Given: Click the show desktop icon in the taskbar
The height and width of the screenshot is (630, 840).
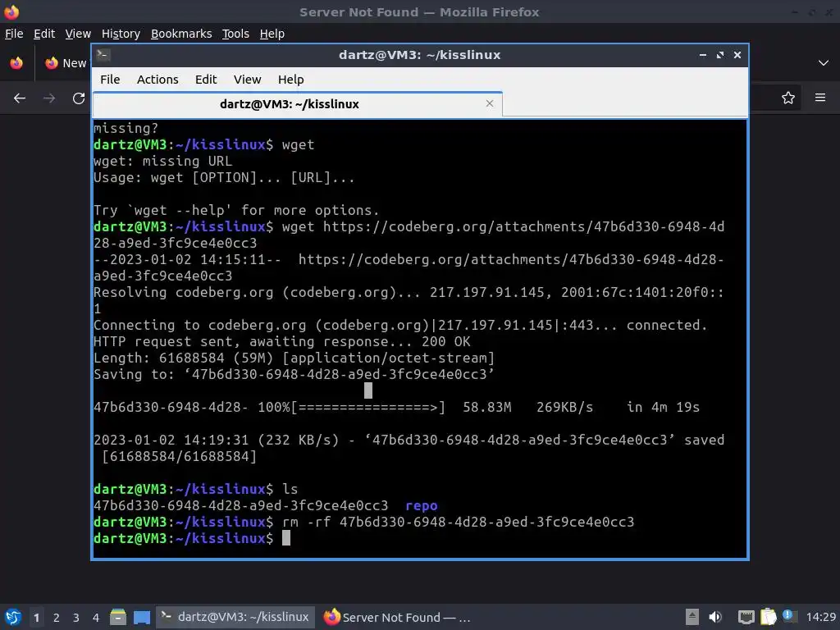Looking at the screenshot, I should 142,617.
